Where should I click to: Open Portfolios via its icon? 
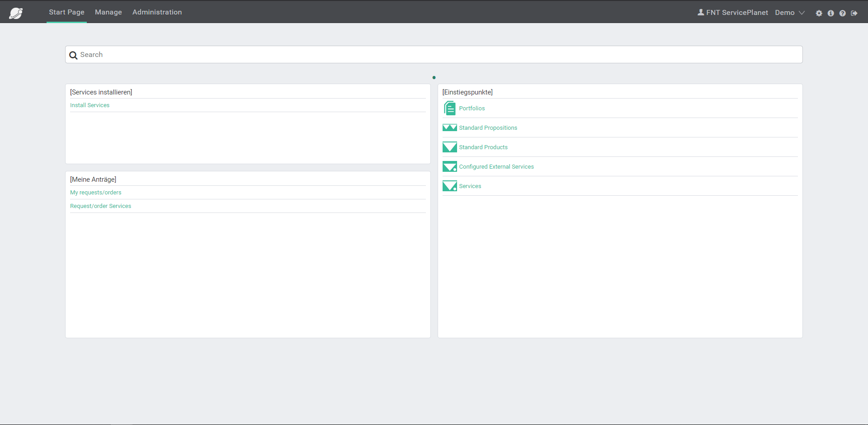point(450,108)
